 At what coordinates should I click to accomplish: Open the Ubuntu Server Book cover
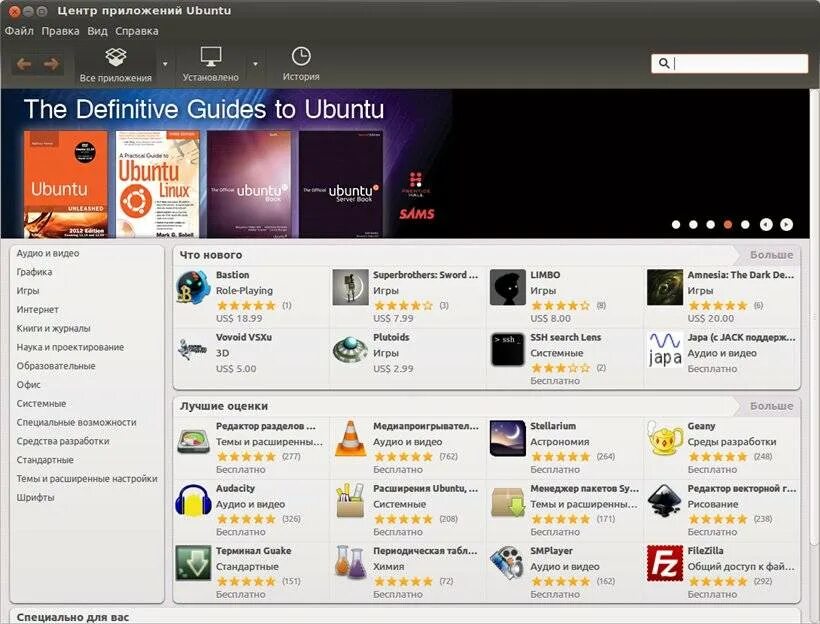click(x=341, y=184)
